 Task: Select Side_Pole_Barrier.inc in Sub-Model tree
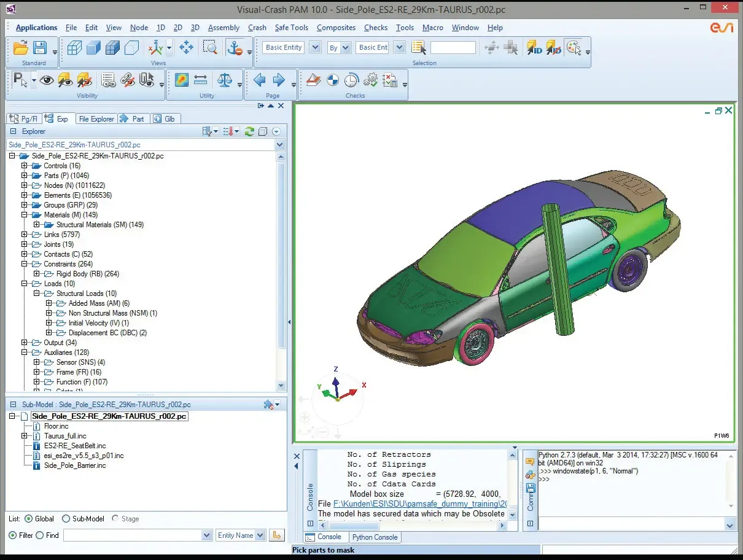75,465
